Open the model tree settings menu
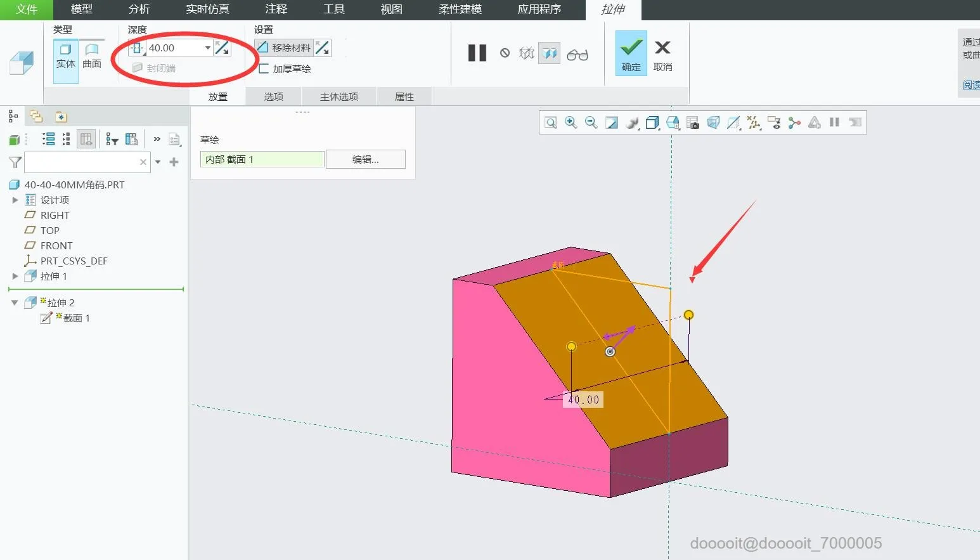980x560 pixels. coord(175,140)
